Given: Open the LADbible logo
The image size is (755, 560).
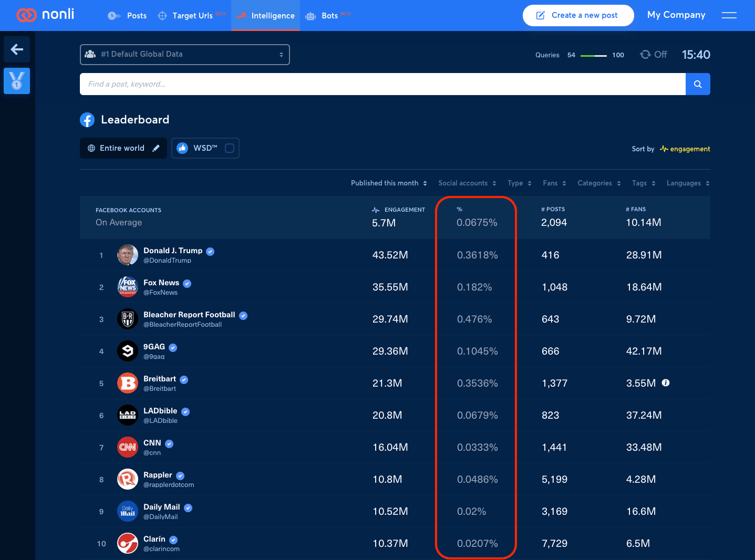Looking at the screenshot, I should [x=128, y=415].
